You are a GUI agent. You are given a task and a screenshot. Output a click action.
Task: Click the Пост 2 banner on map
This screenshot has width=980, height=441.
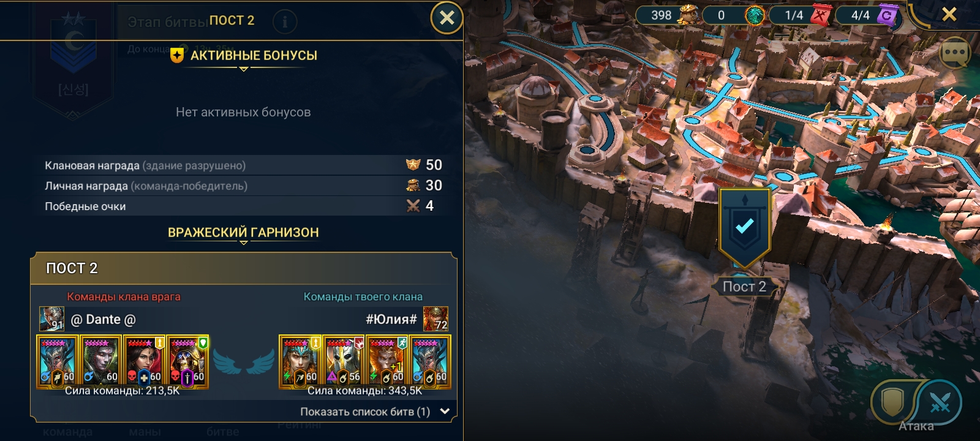point(744,228)
